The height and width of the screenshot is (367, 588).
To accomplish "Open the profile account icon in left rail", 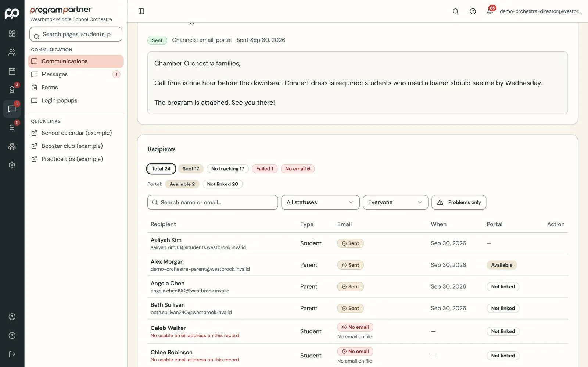I will click(x=12, y=317).
